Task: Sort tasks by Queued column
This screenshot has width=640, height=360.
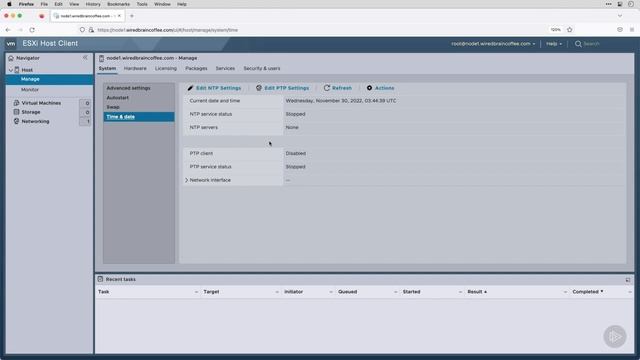Action: click(347, 292)
